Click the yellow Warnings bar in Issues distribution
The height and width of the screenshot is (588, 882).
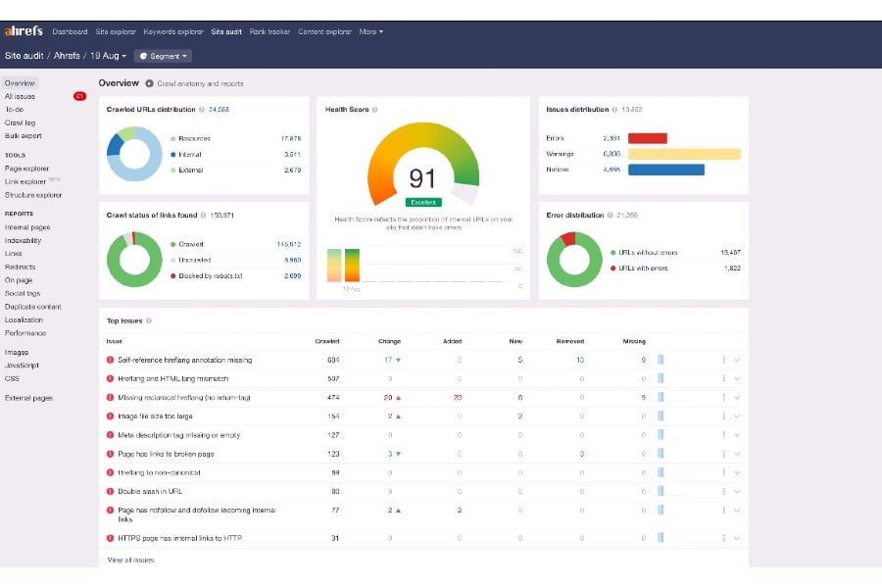pyautogui.click(x=684, y=154)
